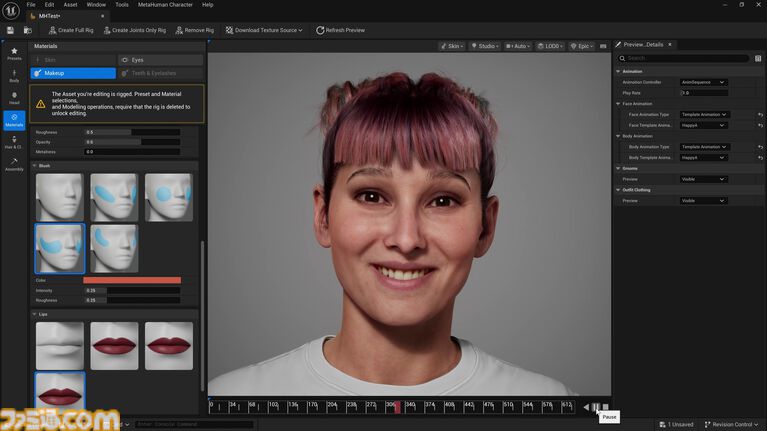Open Revision Control in status bar
This screenshot has width=767, height=431.
(x=731, y=425)
